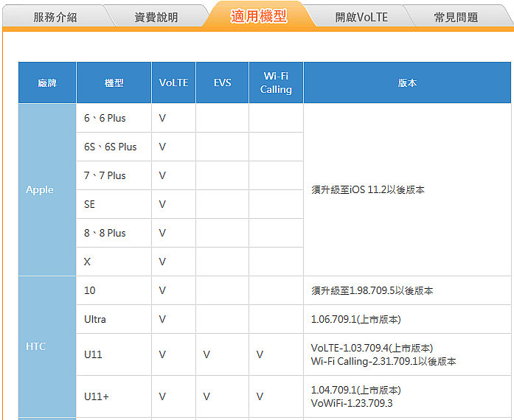The image size is (514, 420).
Task: Click the VoLTE V mark for U11+
Action: [162, 396]
